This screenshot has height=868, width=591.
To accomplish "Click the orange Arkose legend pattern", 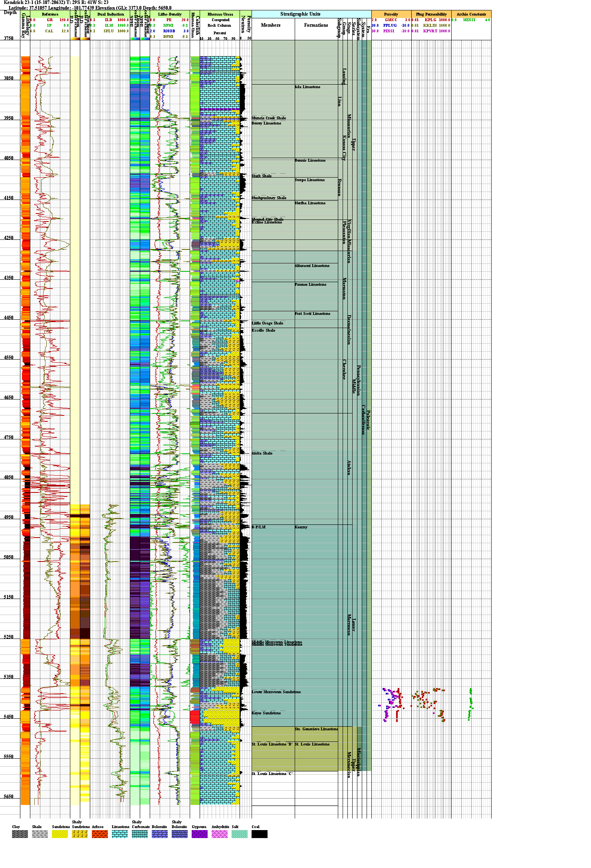I will point(100,834).
